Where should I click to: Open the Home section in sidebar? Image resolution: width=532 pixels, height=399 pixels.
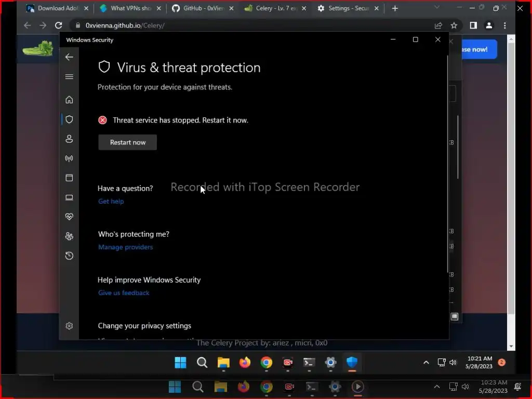click(69, 100)
